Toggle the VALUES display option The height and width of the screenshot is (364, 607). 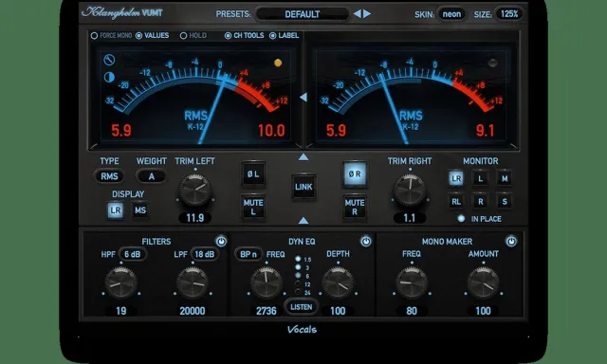click(152, 36)
